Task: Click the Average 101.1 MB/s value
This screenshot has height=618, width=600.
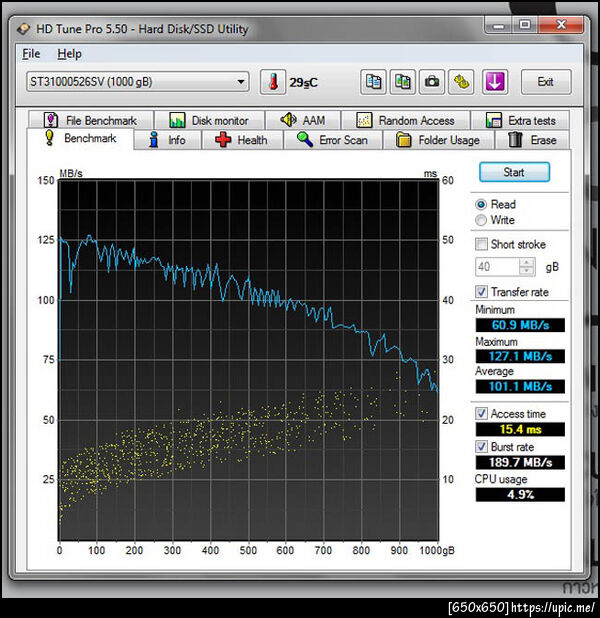Action: [520, 386]
